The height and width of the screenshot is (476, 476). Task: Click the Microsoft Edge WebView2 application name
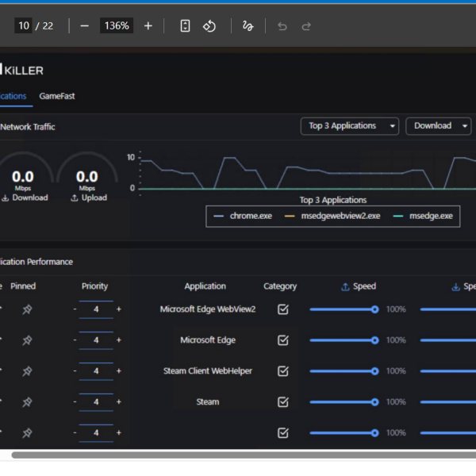click(x=208, y=309)
